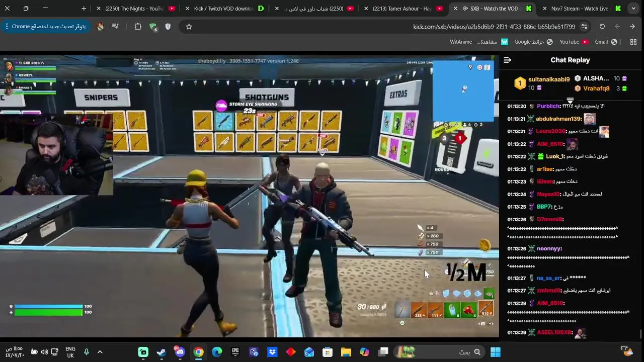Switch to Nxv7 Stream tab
The image size is (644, 362).
point(581,9)
